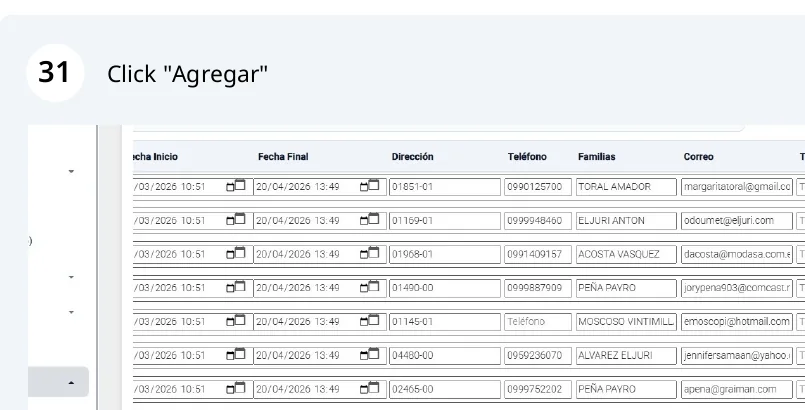805x410 pixels.
Task: Open Fecha Final calendar icon in row with address 02465-00
Action: tap(370, 389)
